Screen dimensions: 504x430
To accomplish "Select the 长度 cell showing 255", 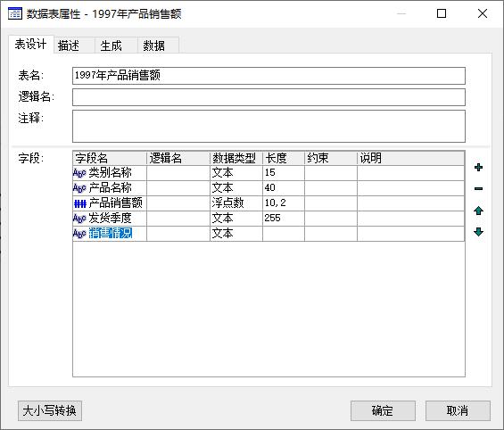I will 284,219.
